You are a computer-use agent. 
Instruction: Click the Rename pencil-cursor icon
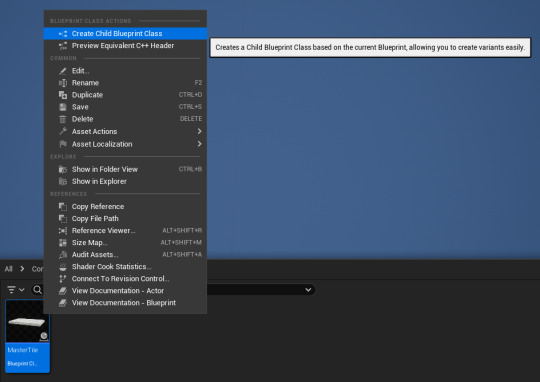[x=63, y=83]
